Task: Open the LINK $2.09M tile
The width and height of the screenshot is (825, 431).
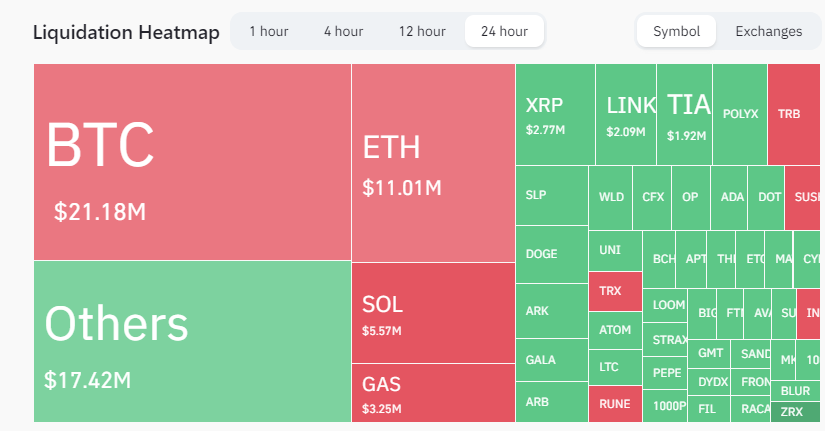Action: click(626, 114)
